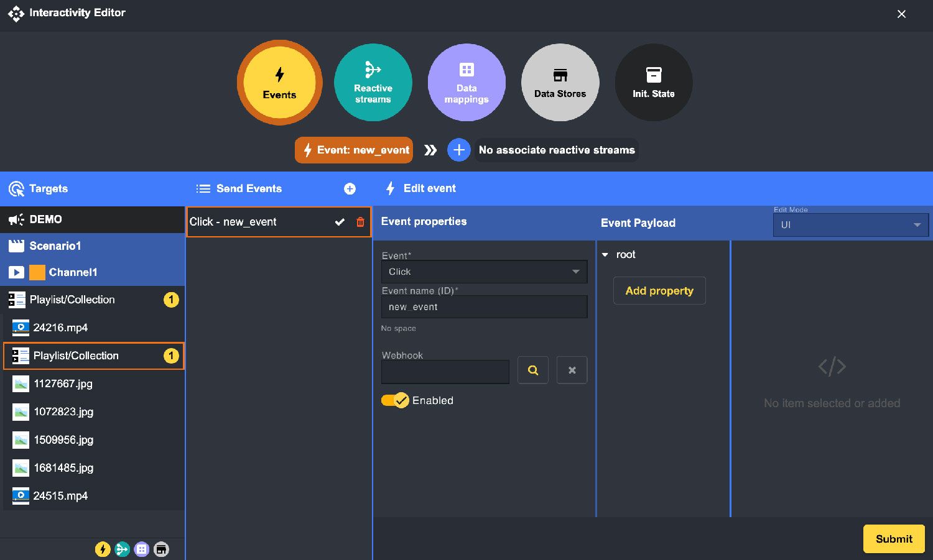Open the Data Stores section
Viewport: 933px width, 560px height.
(x=559, y=83)
